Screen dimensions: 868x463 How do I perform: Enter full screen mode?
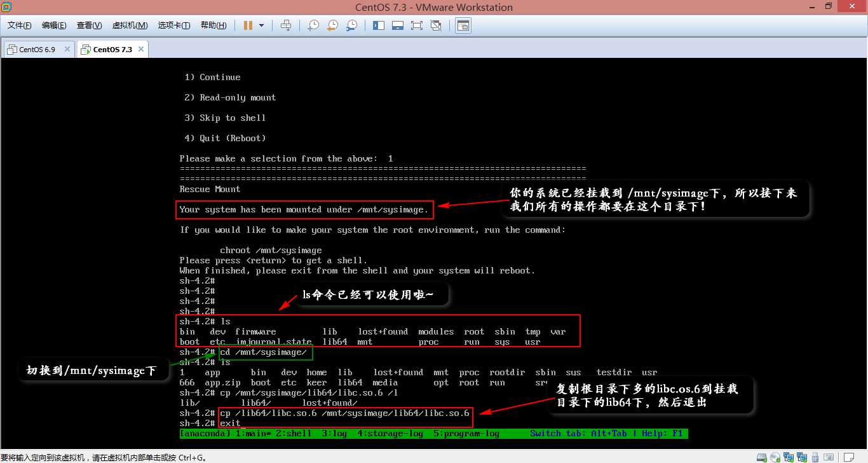point(417,25)
